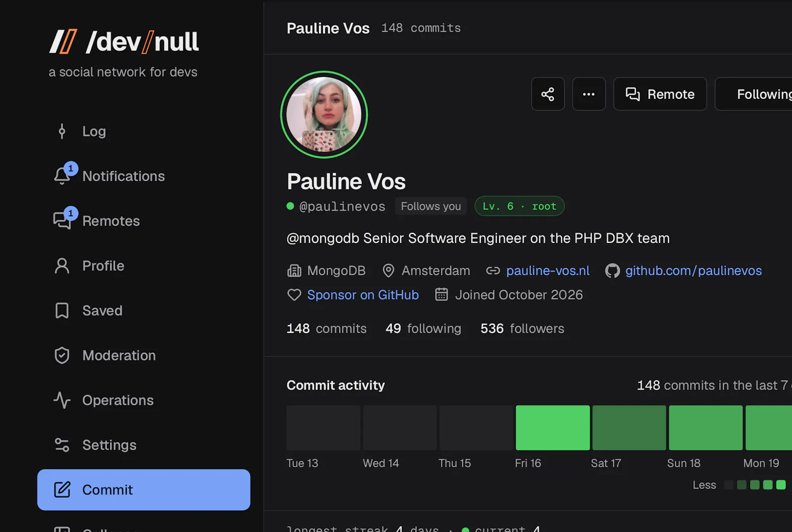Viewport: 792px width, 532px height.
Task: Click the Remote message button
Action: (660, 94)
